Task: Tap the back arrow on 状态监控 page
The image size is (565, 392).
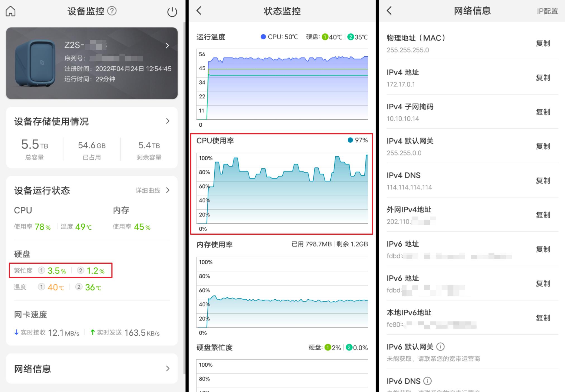Action: tap(199, 11)
